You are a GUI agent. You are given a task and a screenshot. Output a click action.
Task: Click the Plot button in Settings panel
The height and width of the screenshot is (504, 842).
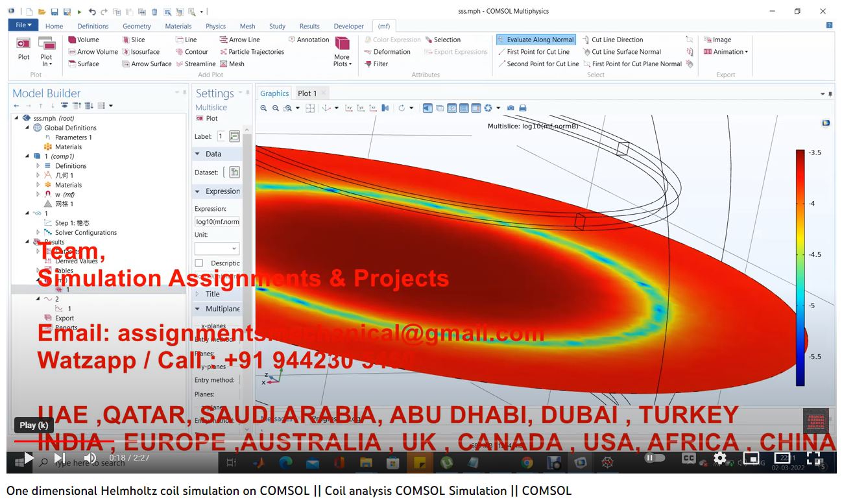coord(207,119)
